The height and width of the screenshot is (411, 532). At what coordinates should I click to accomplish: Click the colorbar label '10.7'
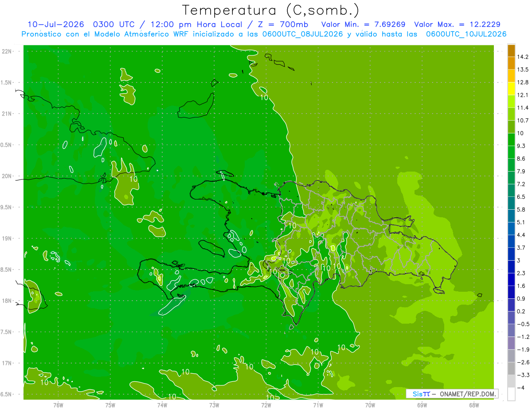click(523, 121)
